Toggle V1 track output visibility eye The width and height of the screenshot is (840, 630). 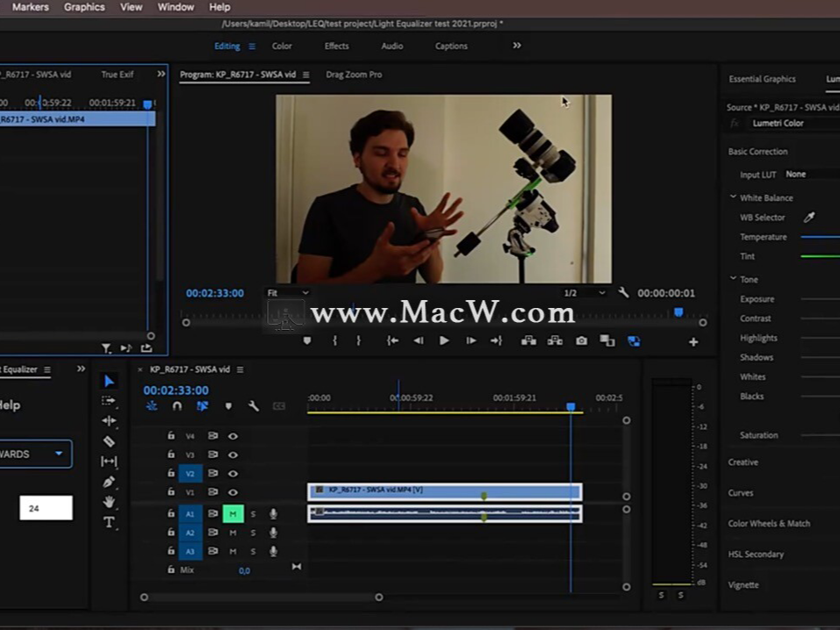click(x=233, y=492)
